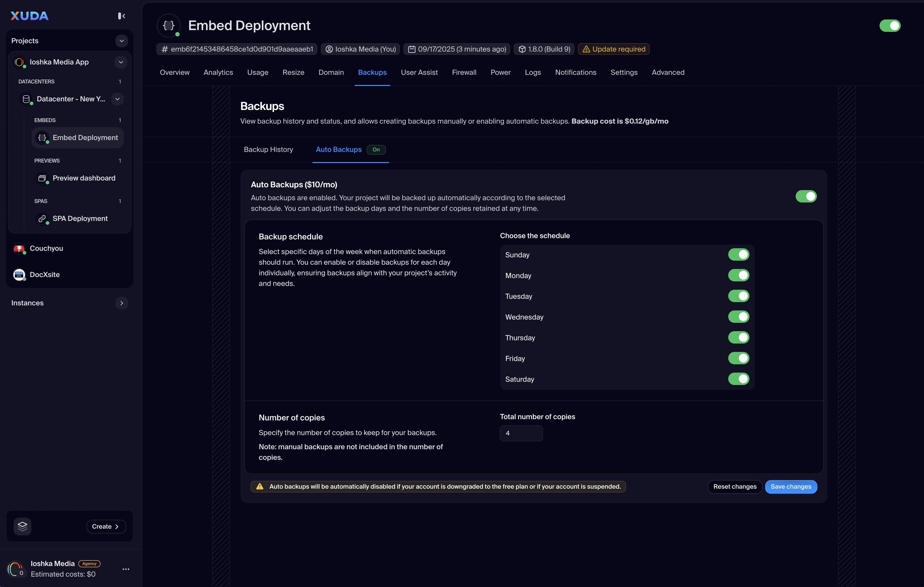Click the Preview dashboard icon
The height and width of the screenshot is (587, 924).
pos(42,178)
